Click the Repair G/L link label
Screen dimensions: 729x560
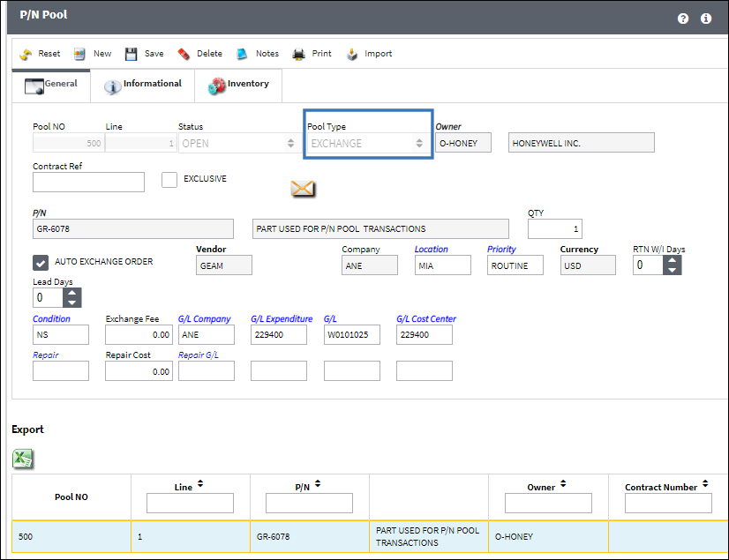pos(199,355)
